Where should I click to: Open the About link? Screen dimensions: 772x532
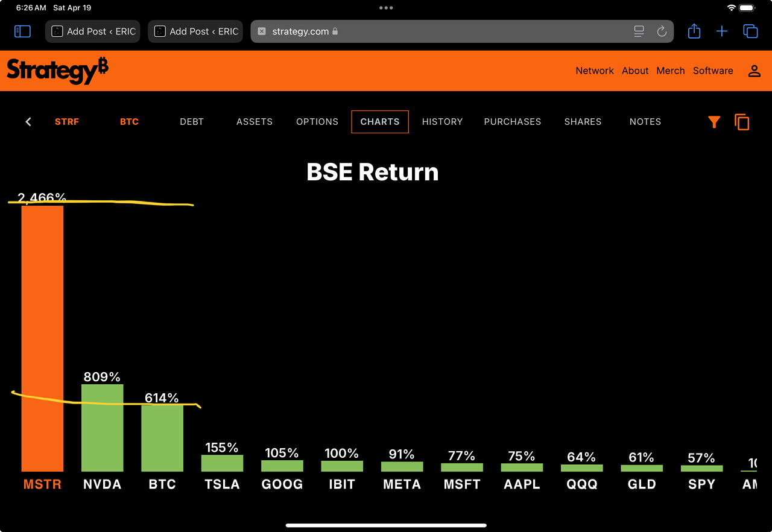(635, 71)
